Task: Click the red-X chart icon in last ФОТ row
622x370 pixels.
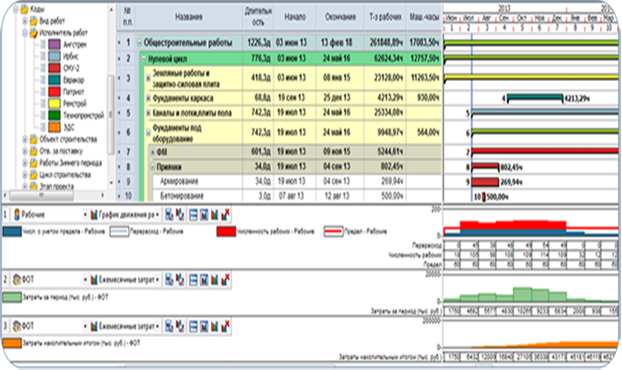Action: (x=226, y=326)
